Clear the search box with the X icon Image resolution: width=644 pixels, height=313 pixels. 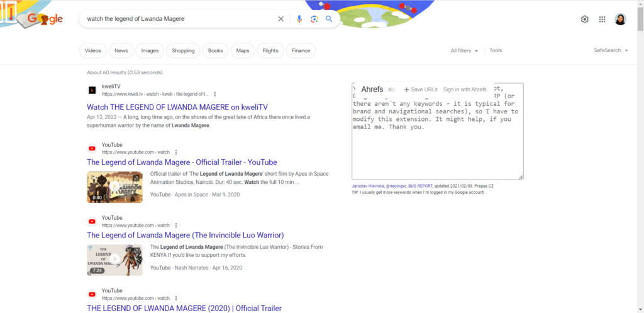pyautogui.click(x=281, y=19)
